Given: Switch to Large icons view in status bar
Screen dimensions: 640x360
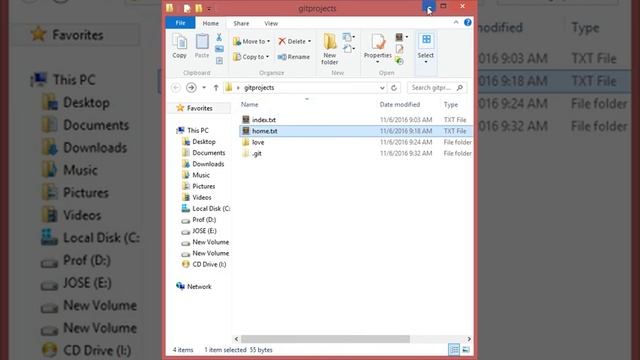Looking at the screenshot, I should 466,349.
